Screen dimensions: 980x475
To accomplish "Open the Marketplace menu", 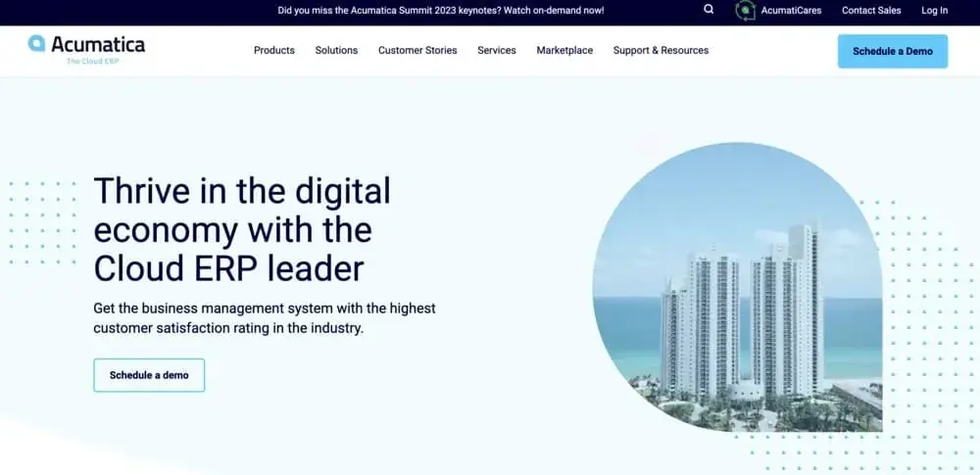I will tap(564, 51).
